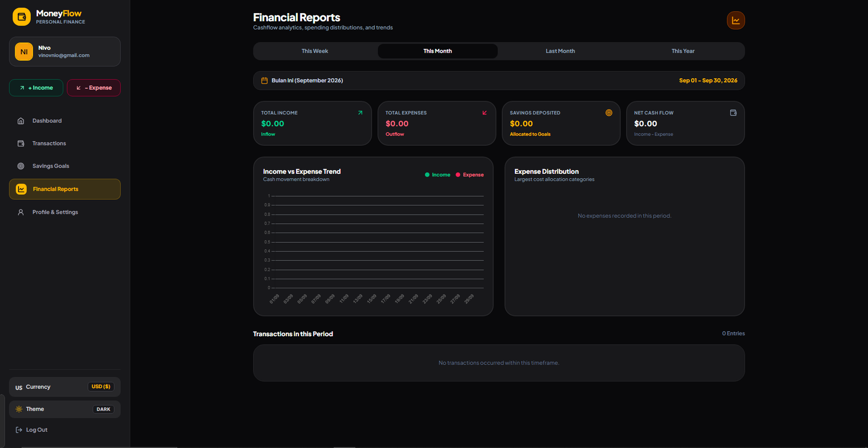Click the Log Out arrow icon

pyautogui.click(x=19, y=430)
